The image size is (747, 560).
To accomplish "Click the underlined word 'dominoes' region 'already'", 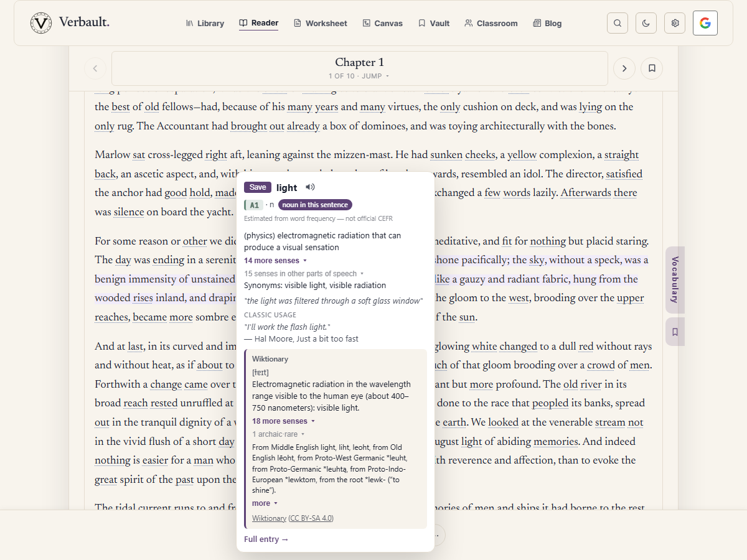I will 303,126.
